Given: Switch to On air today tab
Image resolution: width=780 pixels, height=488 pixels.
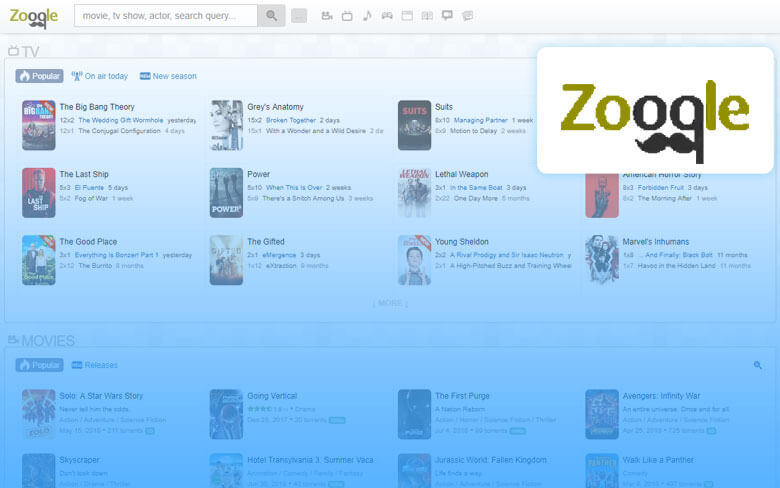Looking at the screenshot, I should [99, 76].
